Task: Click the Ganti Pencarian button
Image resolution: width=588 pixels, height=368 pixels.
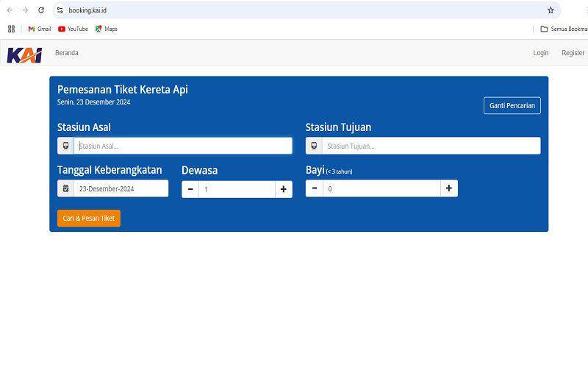Action: coord(512,105)
